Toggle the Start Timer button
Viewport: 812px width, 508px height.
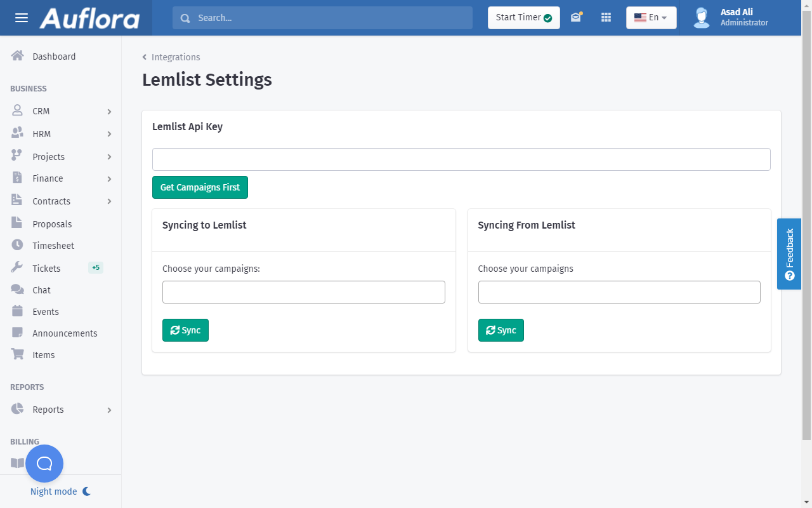coord(523,18)
